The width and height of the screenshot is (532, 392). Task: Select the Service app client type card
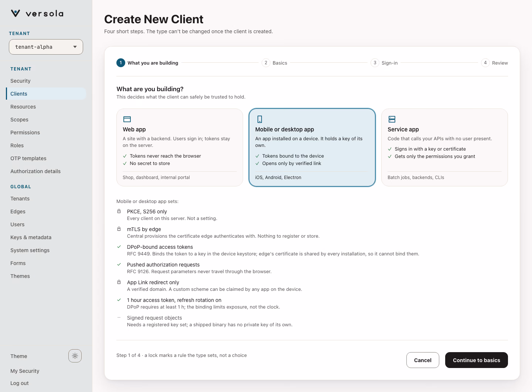[444, 147]
